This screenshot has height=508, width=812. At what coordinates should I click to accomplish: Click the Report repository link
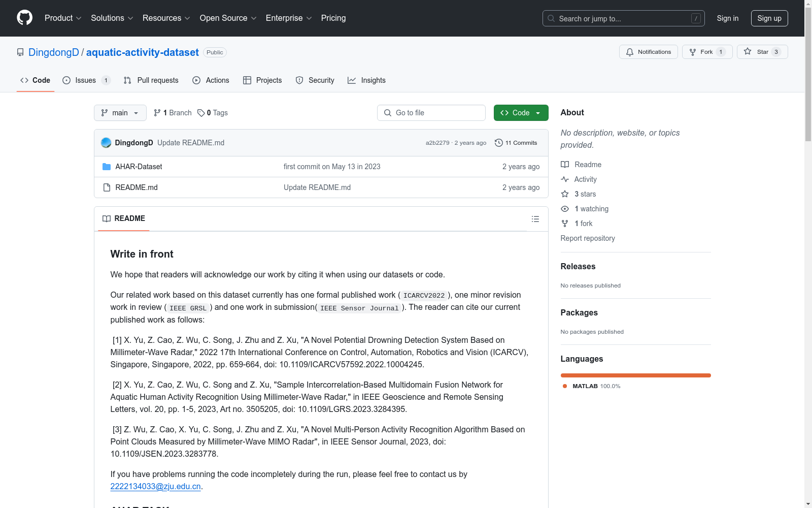tap(588, 238)
